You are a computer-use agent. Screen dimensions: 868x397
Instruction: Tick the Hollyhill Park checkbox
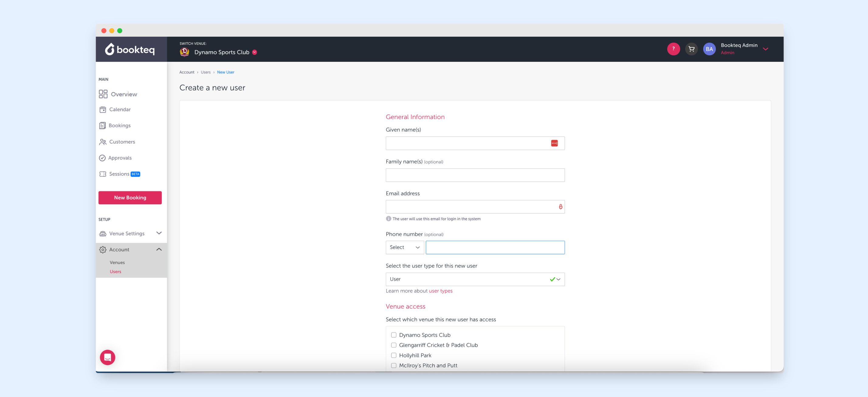tap(393, 355)
